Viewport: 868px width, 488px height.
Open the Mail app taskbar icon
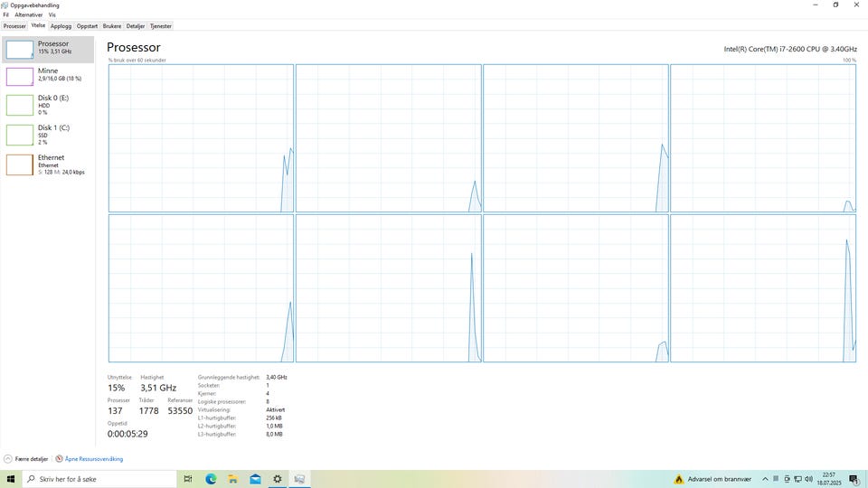click(255, 479)
